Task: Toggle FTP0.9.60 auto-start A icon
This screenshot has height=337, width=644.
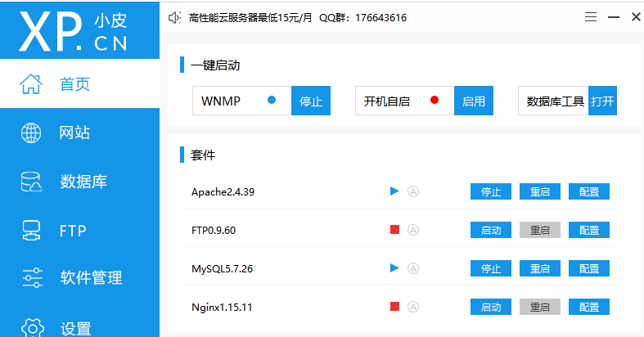Action: pos(413,230)
